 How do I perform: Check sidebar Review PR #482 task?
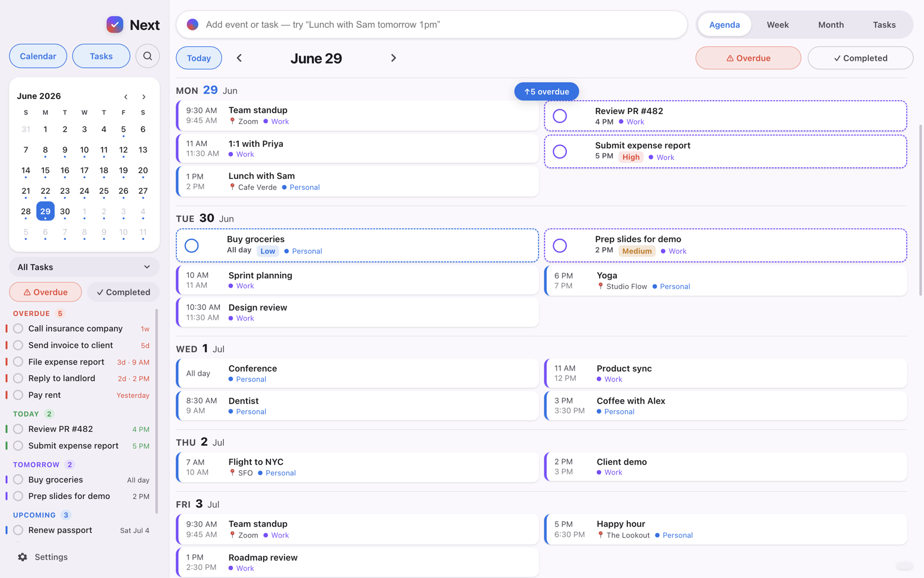coord(18,429)
